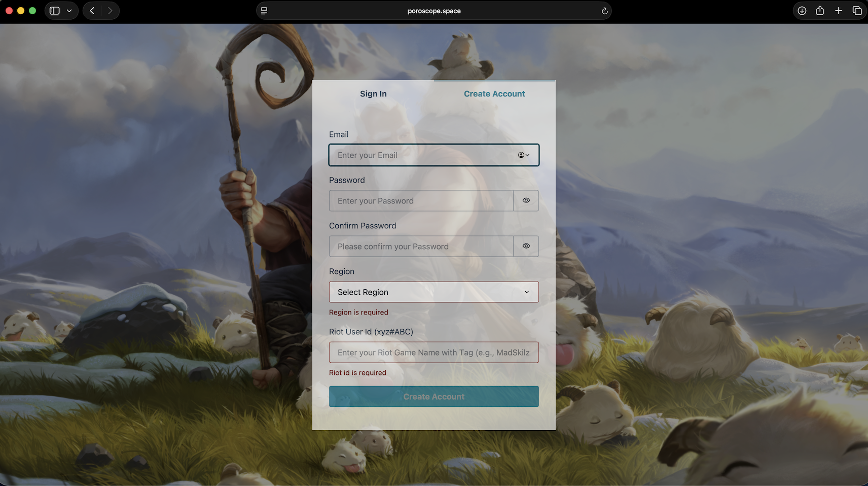Minimize the Safari window
Viewport: 868px width, 486px height.
pyautogui.click(x=21, y=11)
